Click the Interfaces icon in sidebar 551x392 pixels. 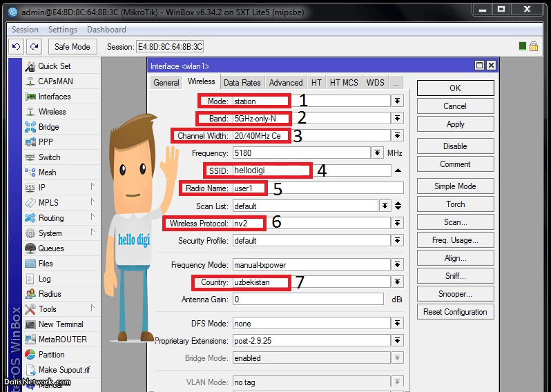coord(30,97)
